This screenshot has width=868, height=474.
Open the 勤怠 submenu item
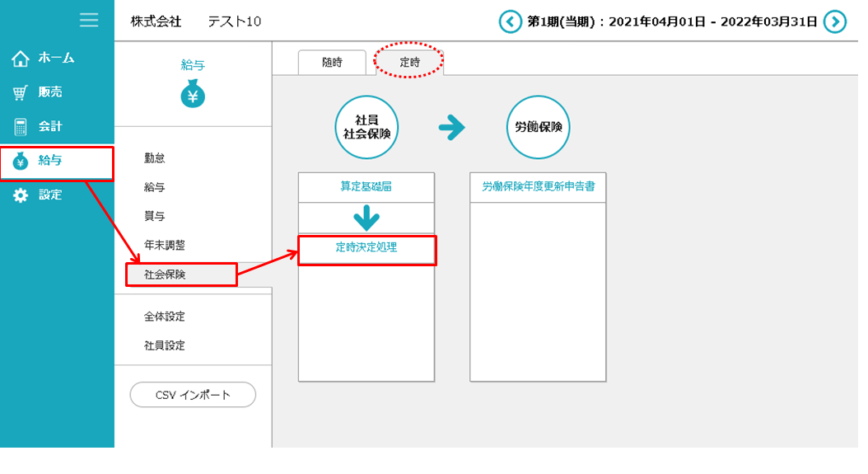[155, 158]
